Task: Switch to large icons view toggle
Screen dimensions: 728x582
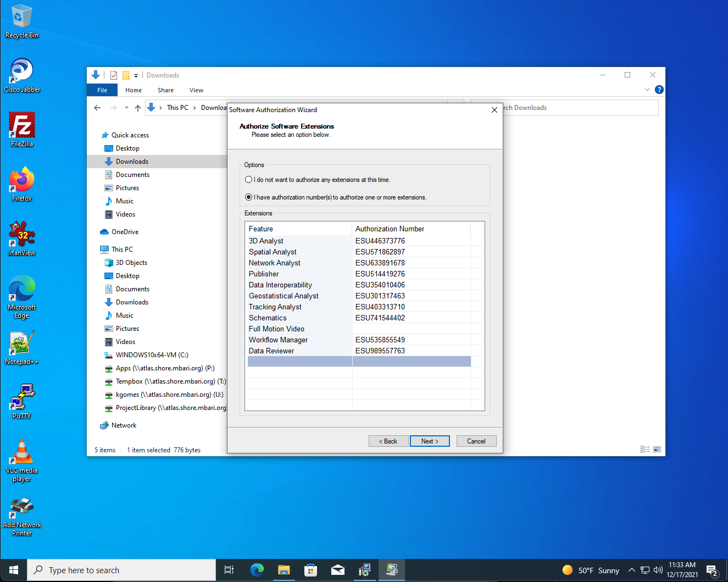Action: 657,450
